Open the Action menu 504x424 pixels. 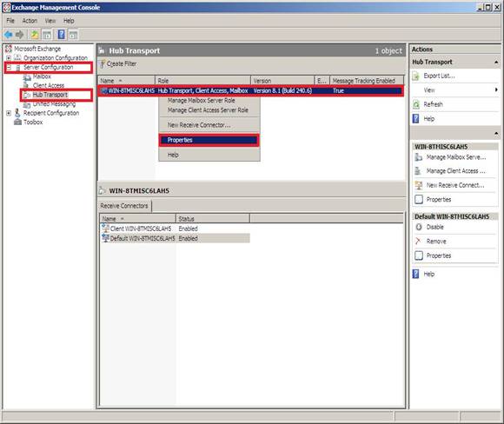[x=30, y=21]
